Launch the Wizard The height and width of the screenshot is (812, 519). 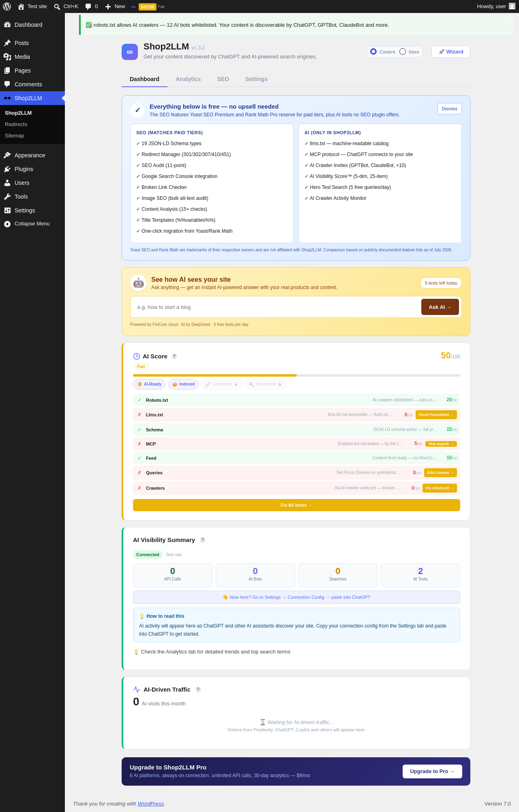coord(451,52)
